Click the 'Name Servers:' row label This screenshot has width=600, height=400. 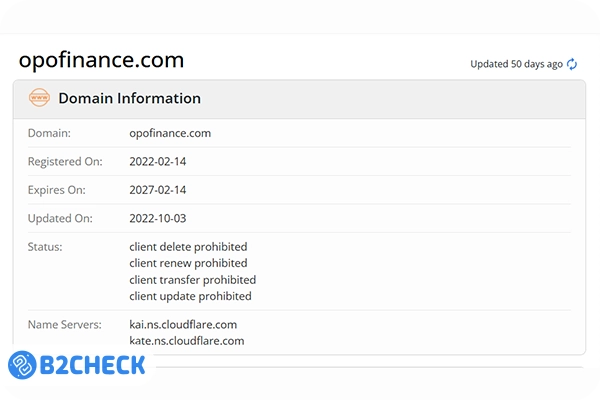62,325
